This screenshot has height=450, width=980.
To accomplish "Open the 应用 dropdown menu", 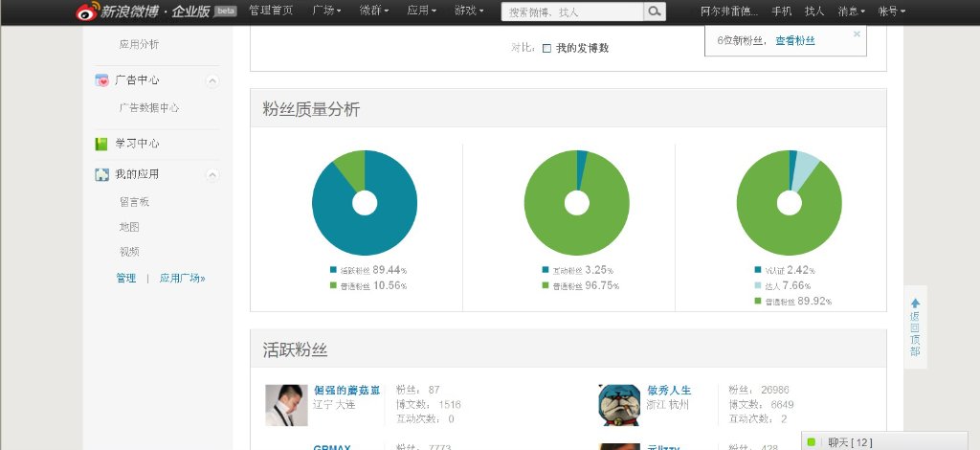I will click(x=422, y=11).
